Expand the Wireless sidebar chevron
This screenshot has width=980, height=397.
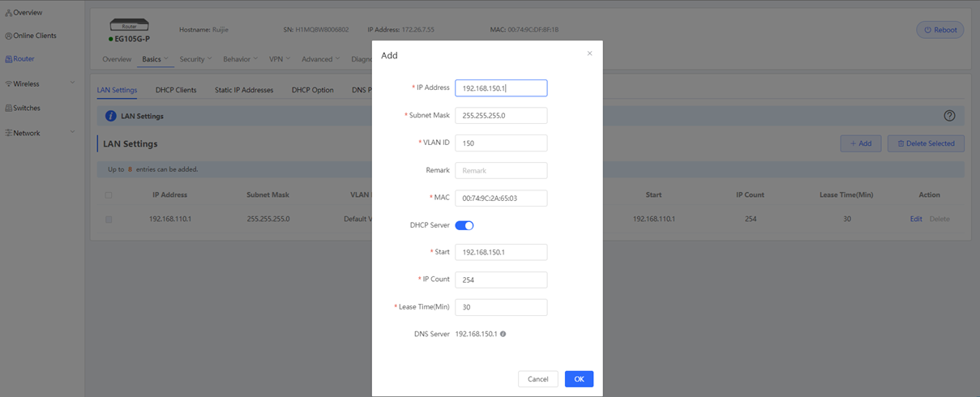tap(72, 83)
